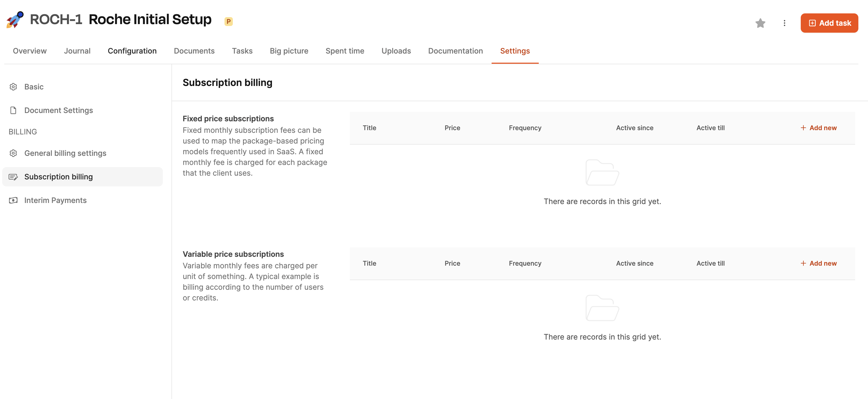Open the three-dot more options menu

click(x=784, y=23)
